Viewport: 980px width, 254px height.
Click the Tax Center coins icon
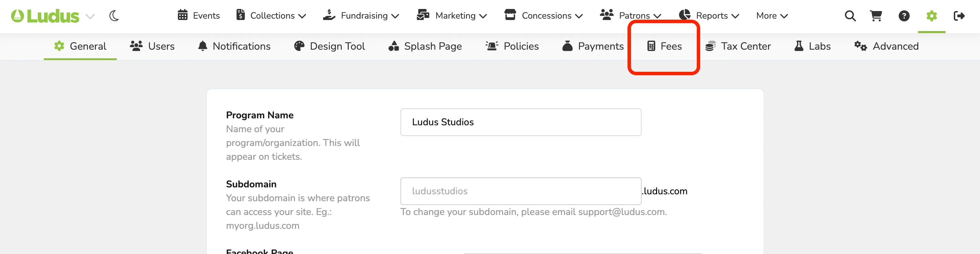coord(711,46)
